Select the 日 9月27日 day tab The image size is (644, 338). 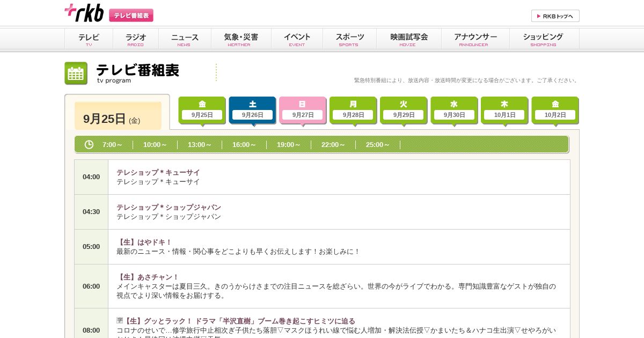tap(303, 111)
